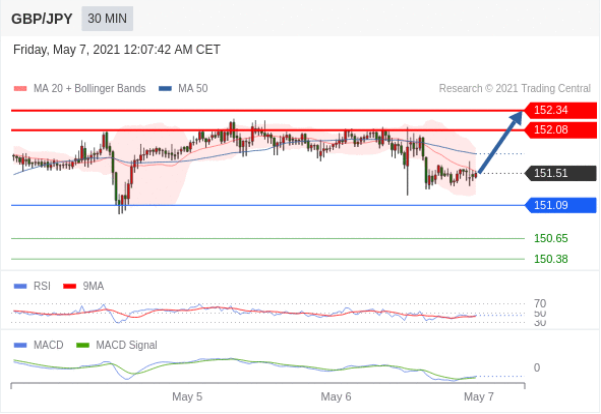
Task: Click the MACD zero level label
Action: [537, 368]
